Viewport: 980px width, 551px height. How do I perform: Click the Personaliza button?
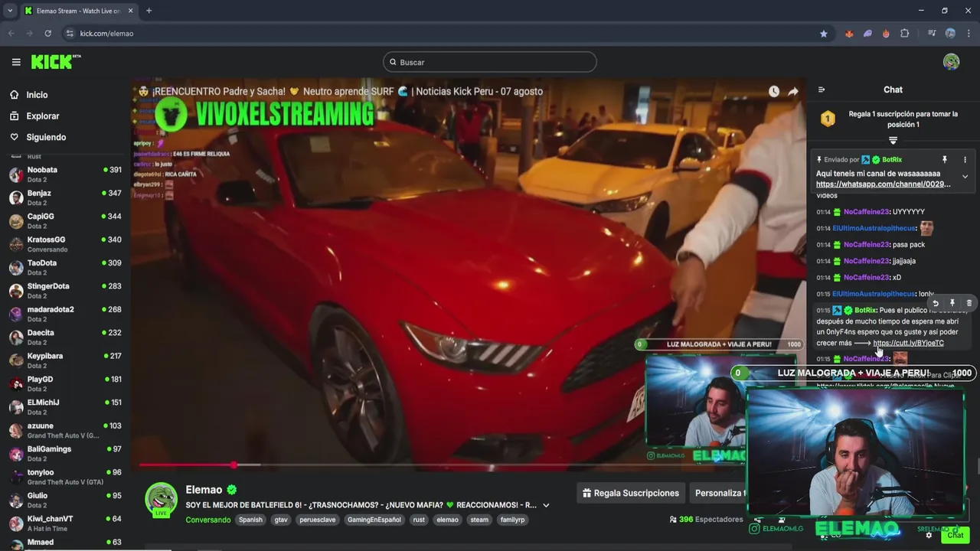tap(718, 494)
